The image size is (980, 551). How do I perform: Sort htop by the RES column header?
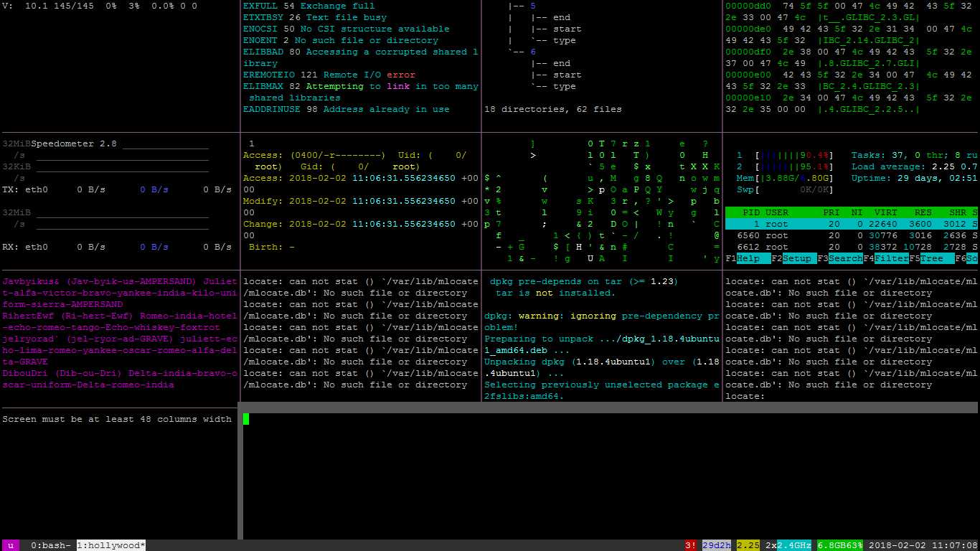coord(923,212)
